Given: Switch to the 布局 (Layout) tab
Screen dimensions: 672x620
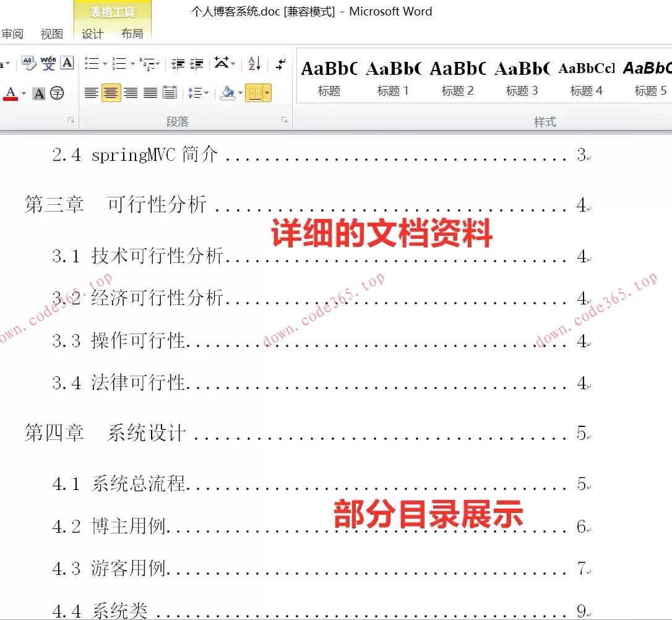Looking at the screenshot, I should pos(132,34).
